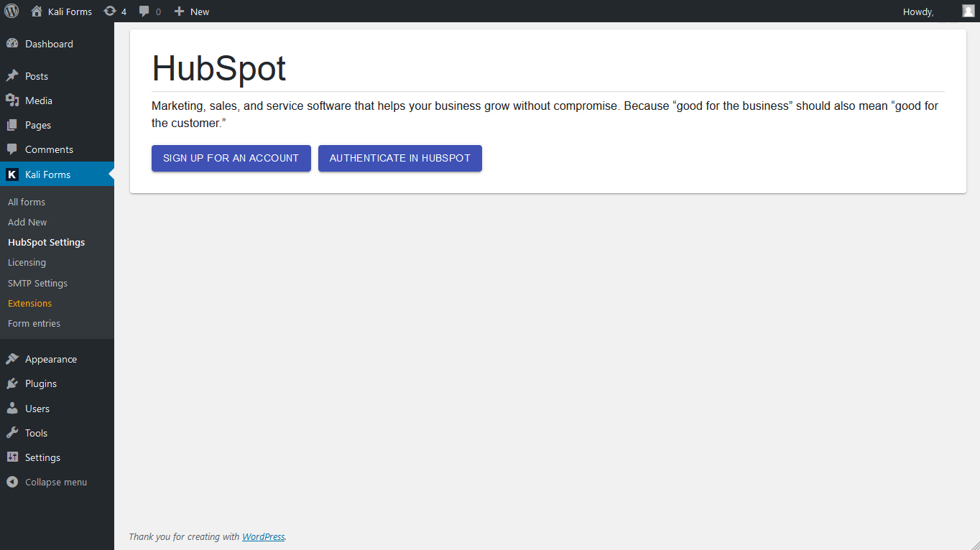Screen dimensions: 980x550
Task: Click the Tools wrench icon
Action: pos(12,433)
